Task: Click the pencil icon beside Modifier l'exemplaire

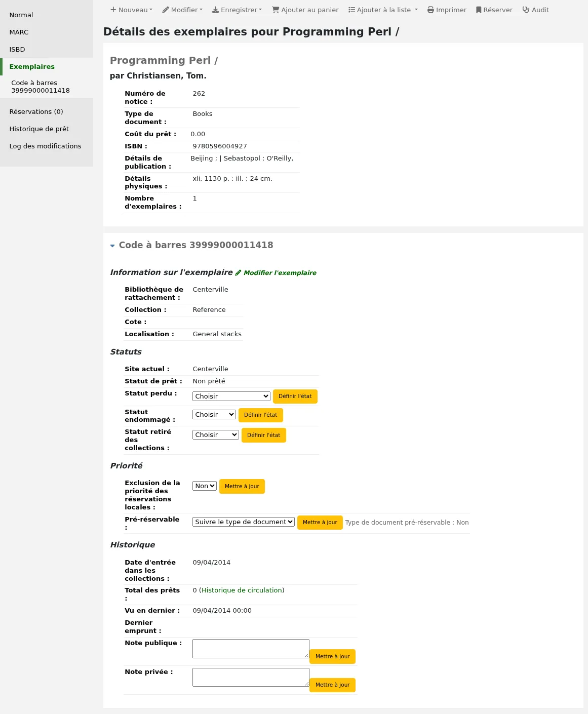Action: (x=238, y=273)
